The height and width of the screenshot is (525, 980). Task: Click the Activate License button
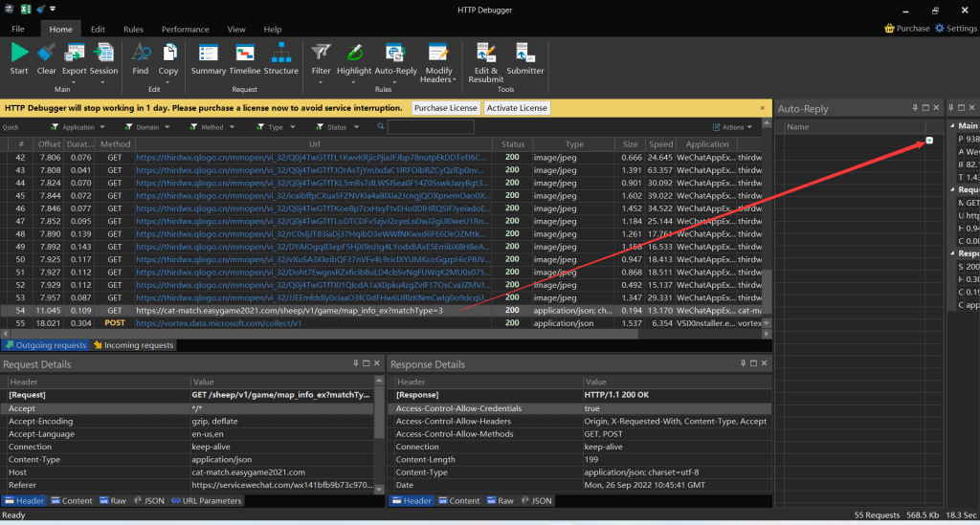tap(517, 108)
